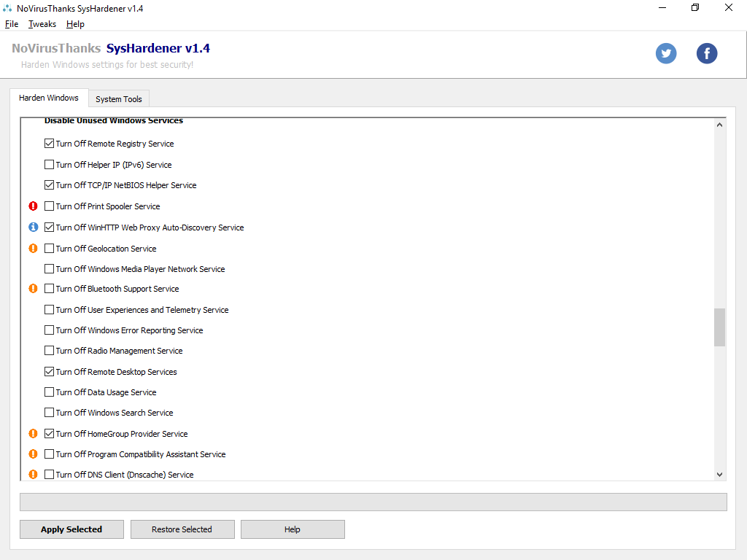
Task: Uncheck Turn Off TCP/IP NetBIOS Helper Service
Action: point(49,184)
